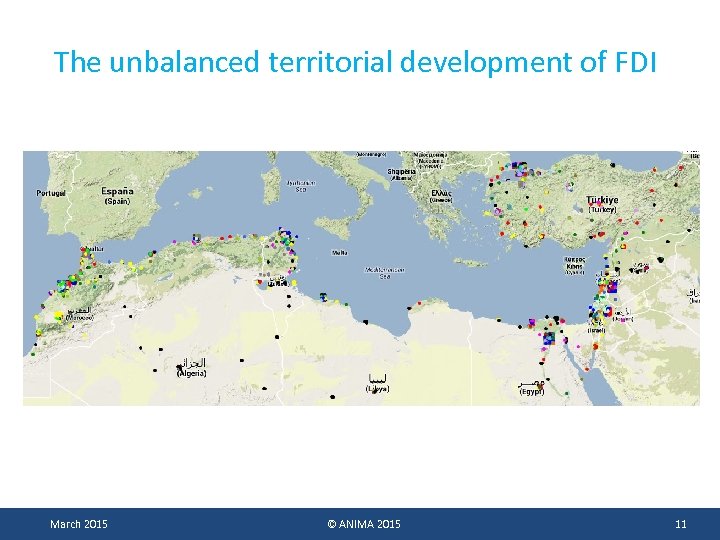
Task: Click the Cyprus label on the map
Action: (574, 266)
